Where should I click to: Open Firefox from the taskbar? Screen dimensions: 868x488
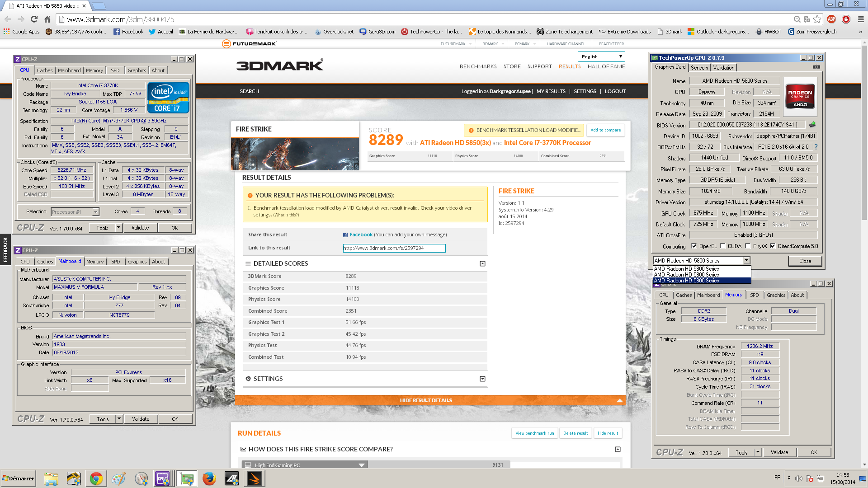pos(209,479)
